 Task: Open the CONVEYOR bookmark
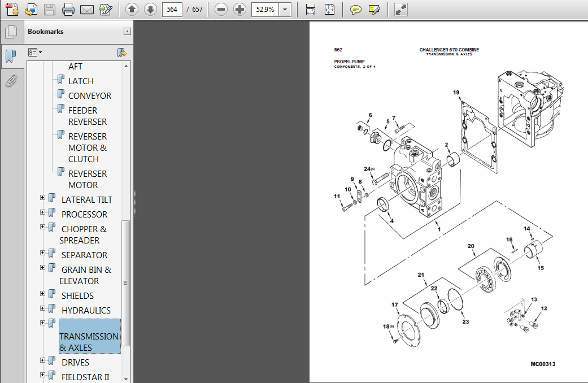(90, 95)
